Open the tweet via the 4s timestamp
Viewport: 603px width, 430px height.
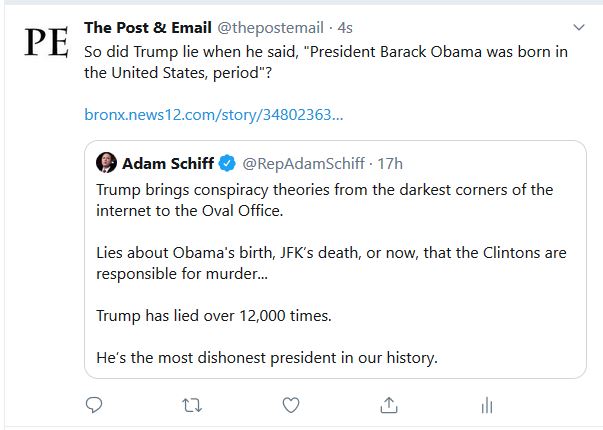pos(343,26)
